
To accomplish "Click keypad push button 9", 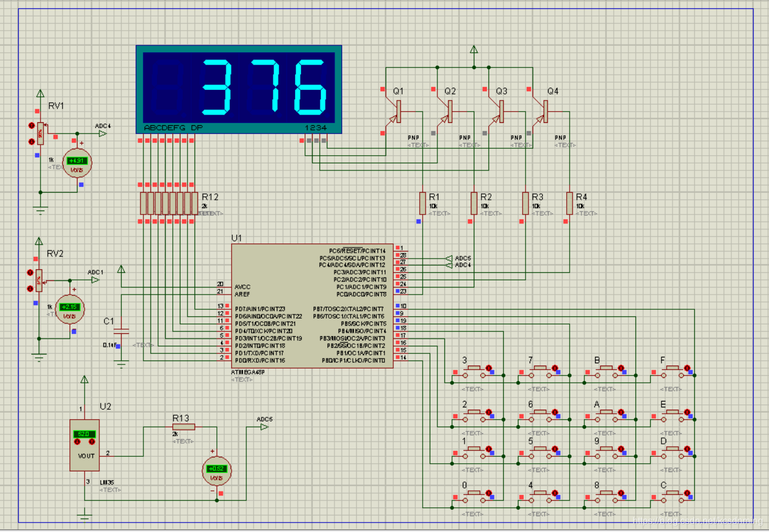I will tap(607, 451).
